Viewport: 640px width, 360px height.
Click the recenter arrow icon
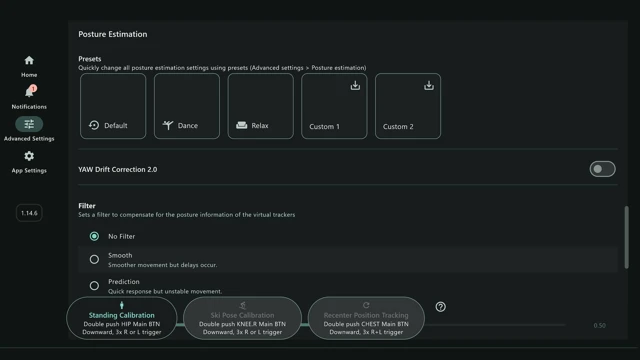pos(366,305)
